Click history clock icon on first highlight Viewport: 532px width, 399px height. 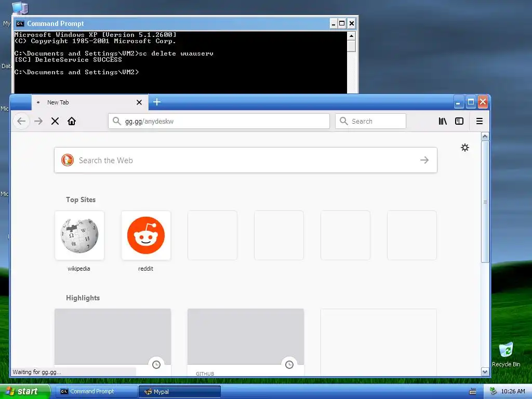tap(156, 365)
